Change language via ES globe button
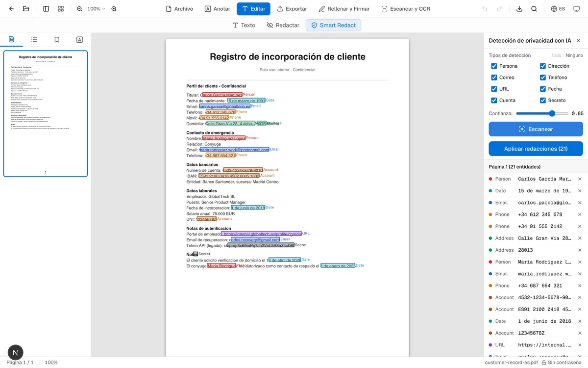Viewport: 588px width, 368px height. tap(558, 9)
